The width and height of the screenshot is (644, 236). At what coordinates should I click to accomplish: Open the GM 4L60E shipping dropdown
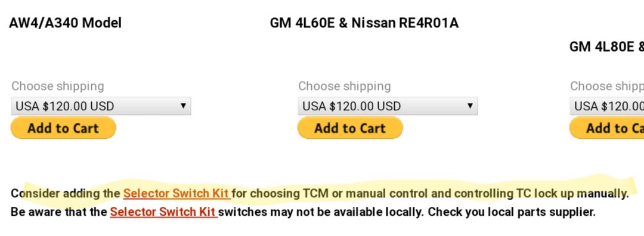click(x=388, y=106)
